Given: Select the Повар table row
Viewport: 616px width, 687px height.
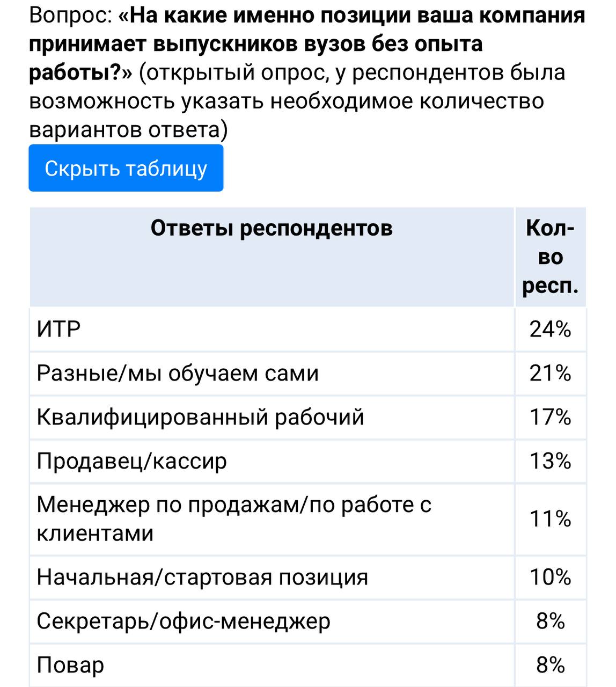Looking at the screenshot, I should click(x=308, y=666).
